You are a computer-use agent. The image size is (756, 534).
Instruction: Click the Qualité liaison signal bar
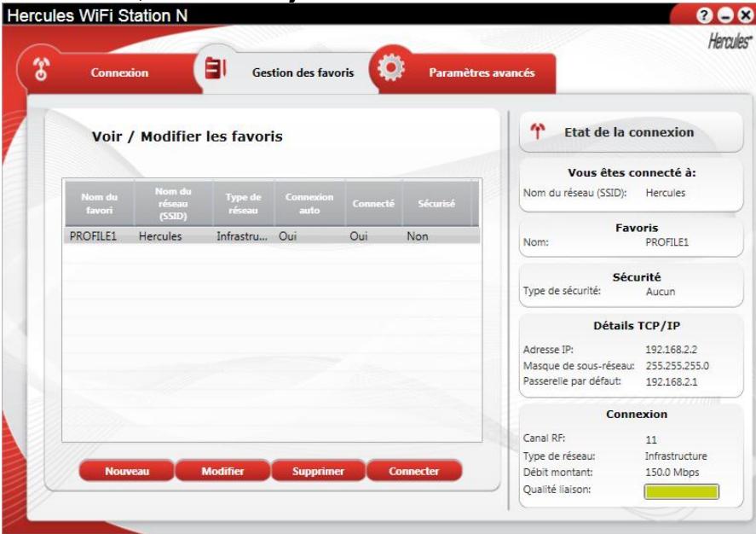point(681,491)
